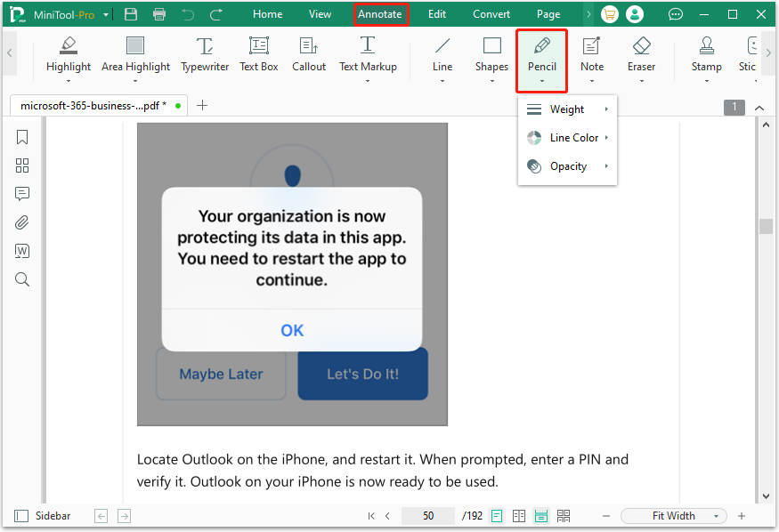Switch to single page view mode
The height and width of the screenshot is (532, 779).
click(x=496, y=516)
